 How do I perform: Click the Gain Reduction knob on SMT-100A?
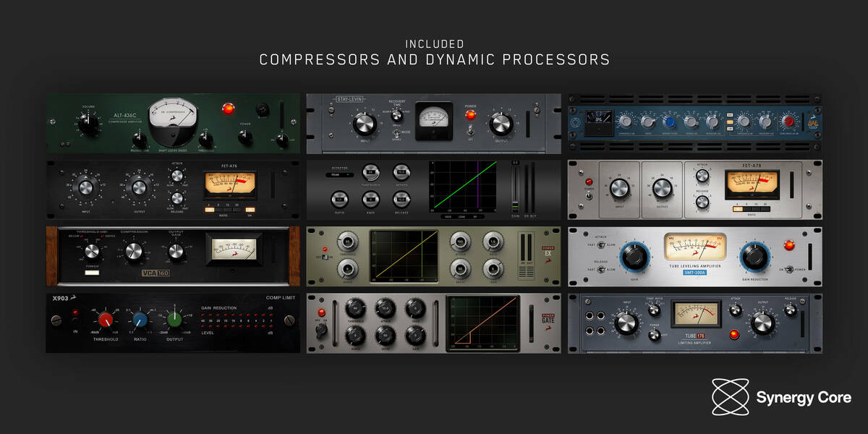click(754, 257)
